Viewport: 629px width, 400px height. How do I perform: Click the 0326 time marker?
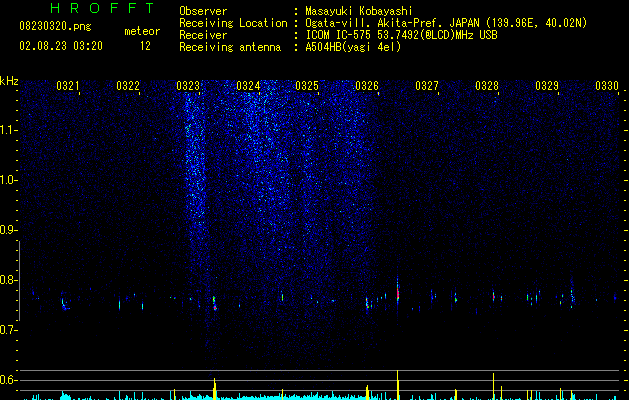(367, 86)
